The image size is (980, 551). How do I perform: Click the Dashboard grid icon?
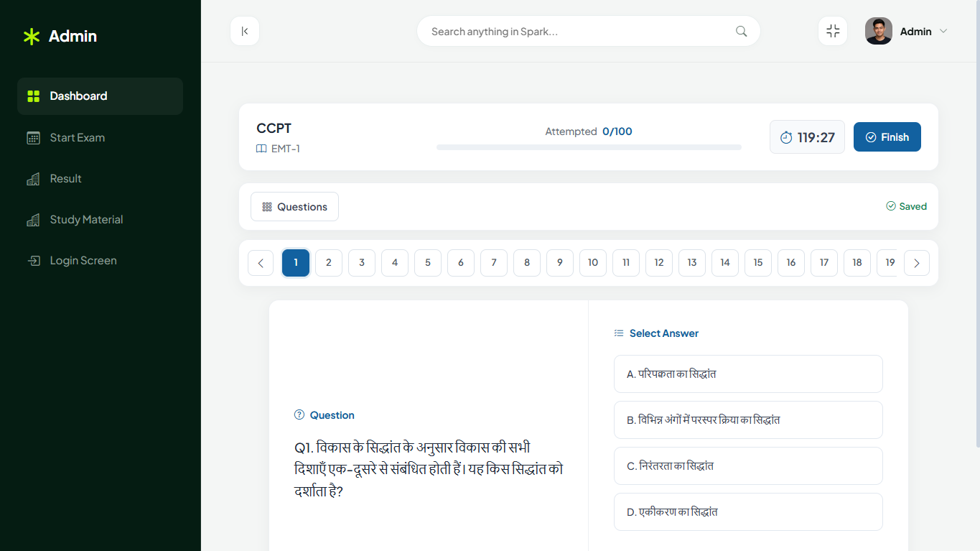pos(33,96)
